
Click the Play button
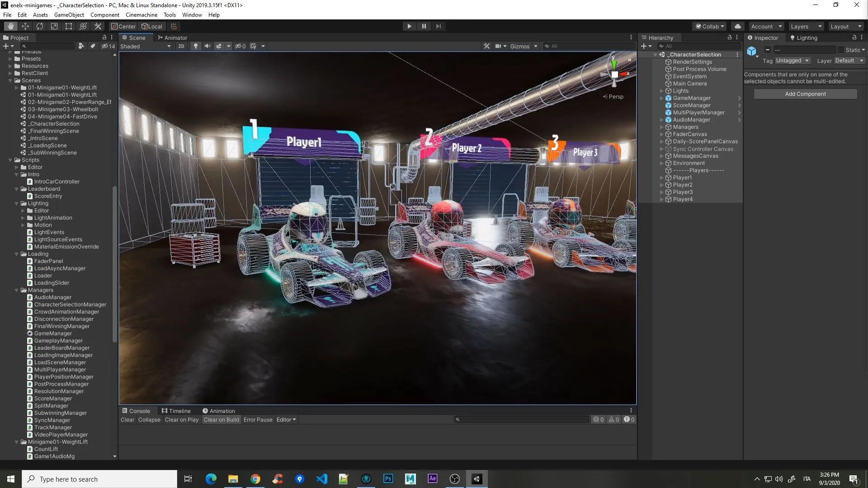tap(409, 26)
